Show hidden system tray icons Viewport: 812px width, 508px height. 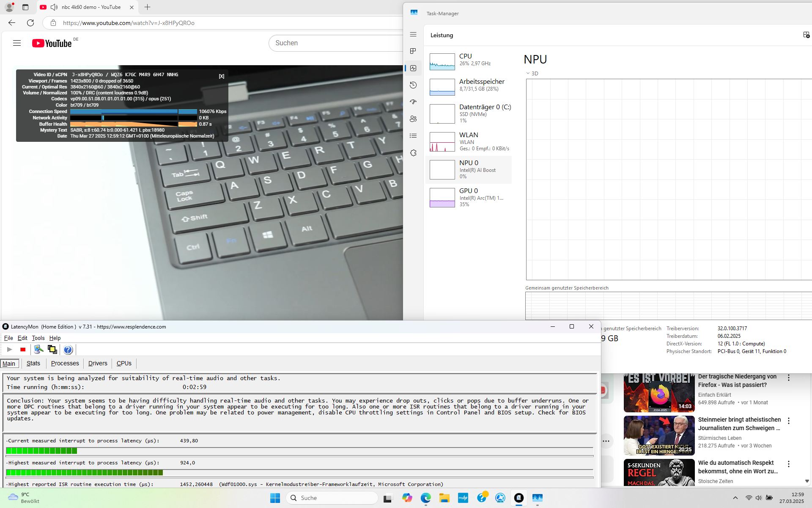[x=735, y=498]
